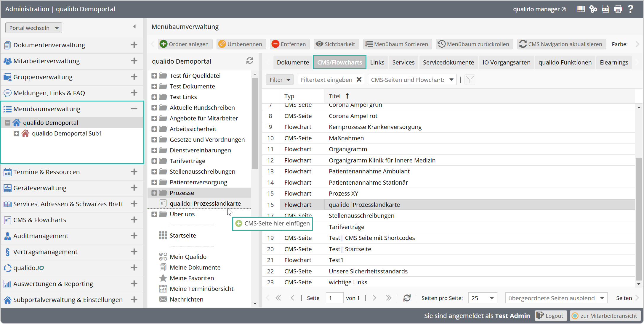Image resolution: width=644 pixels, height=324 pixels.
Task: Click the Nachrichten envelope icon
Action: [x=163, y=299]
